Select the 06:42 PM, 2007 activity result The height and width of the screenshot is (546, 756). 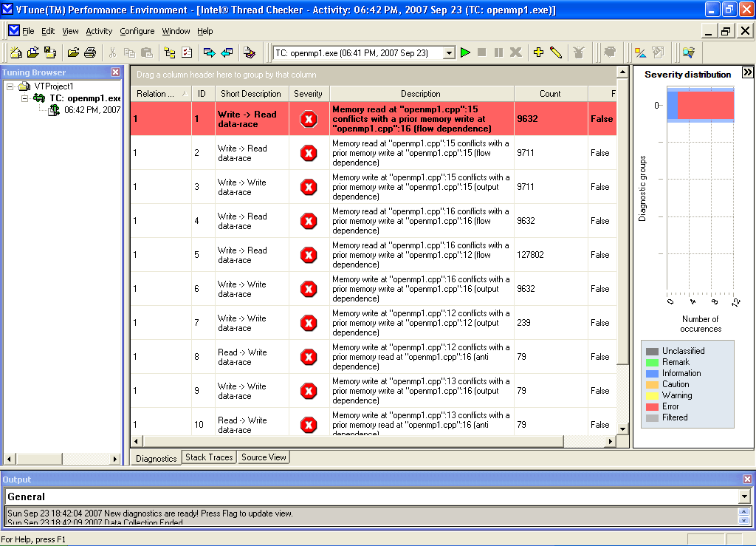pyautogui.click(x=92, y=110)
